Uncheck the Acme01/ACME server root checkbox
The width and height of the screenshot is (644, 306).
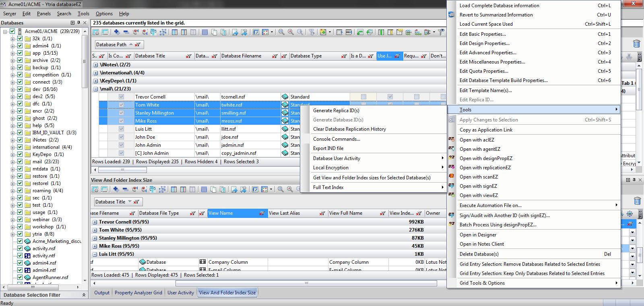point(12,31)
